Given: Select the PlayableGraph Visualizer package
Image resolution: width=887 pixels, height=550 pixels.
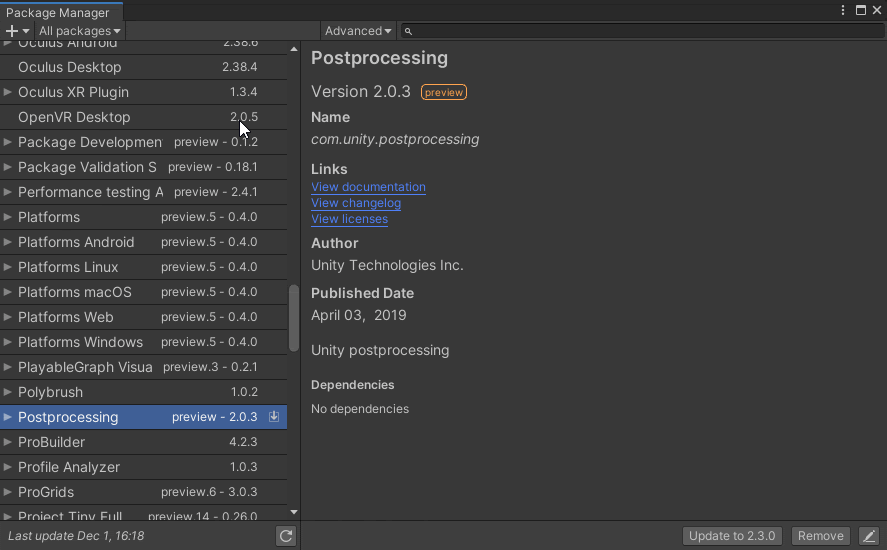Looking at the screenshot, I should [143, 367].
